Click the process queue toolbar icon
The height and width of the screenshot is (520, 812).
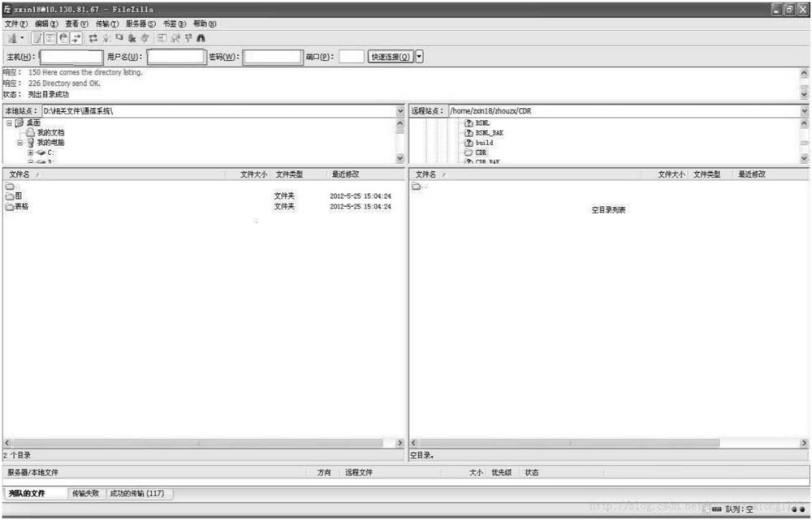pos(106,38)
